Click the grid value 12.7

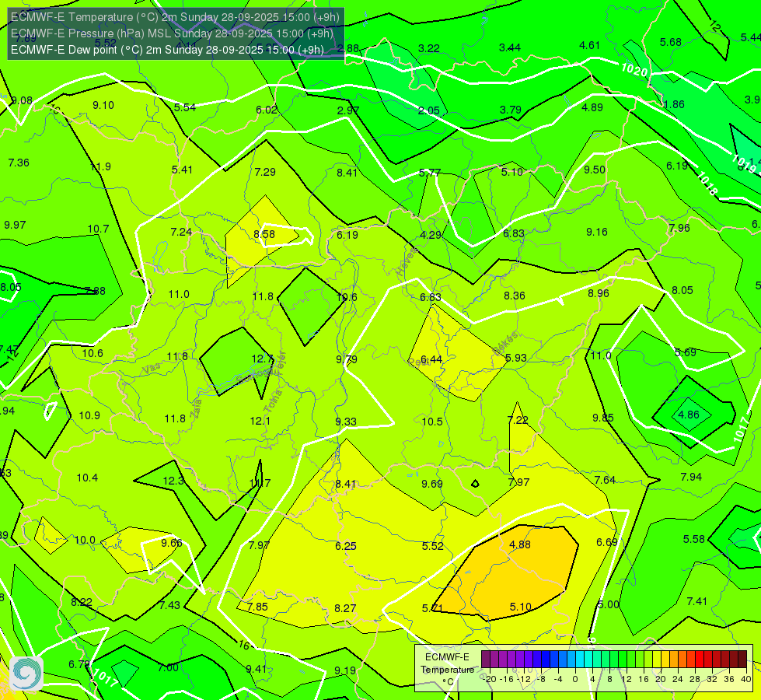pos(263,359)
